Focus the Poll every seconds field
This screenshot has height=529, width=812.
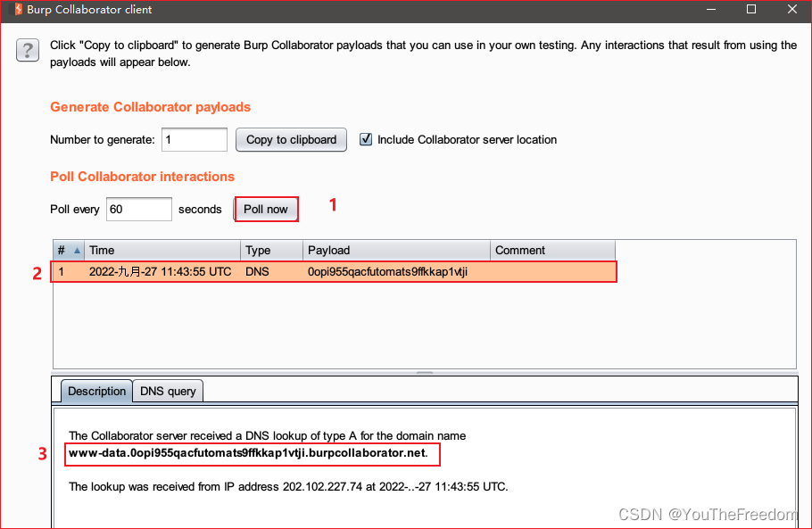click(139, 209)
